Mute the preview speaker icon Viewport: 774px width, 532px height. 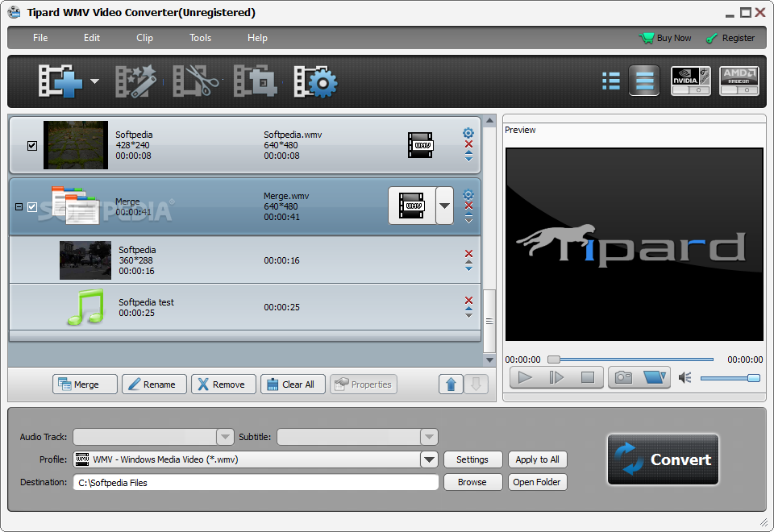click(685, 378)
